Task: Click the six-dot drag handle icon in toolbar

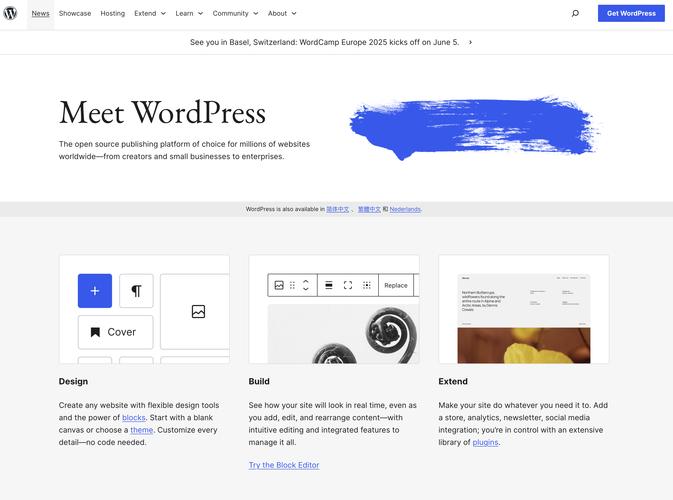Action: click(x=292, y=285)
